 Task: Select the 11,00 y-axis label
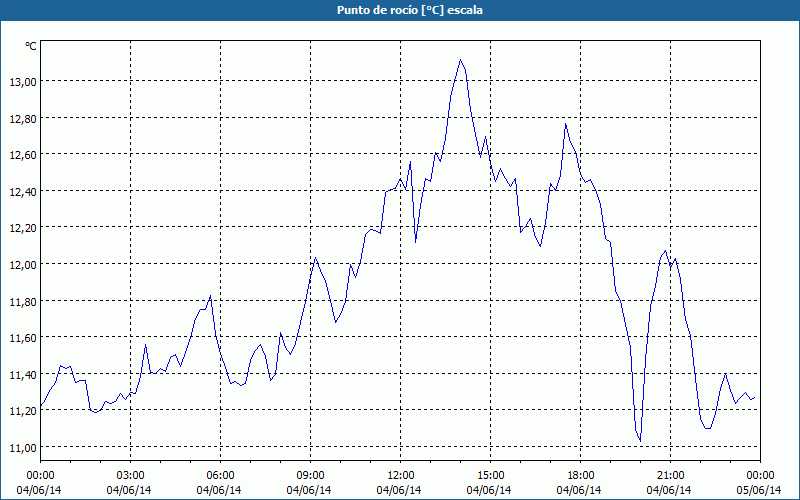23,447
